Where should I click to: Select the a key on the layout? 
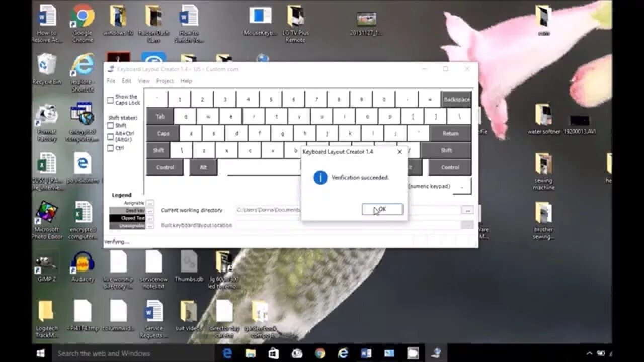[x=191, y=133]
